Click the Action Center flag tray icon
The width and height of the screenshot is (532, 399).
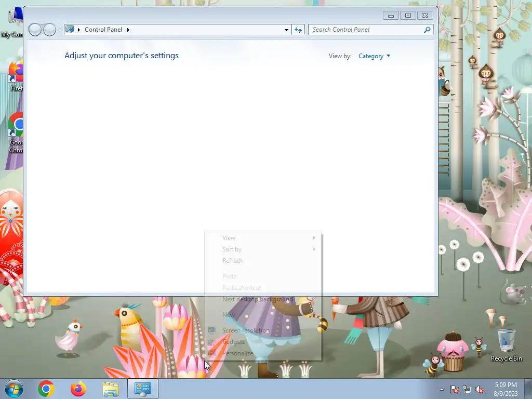coord(454,389)
